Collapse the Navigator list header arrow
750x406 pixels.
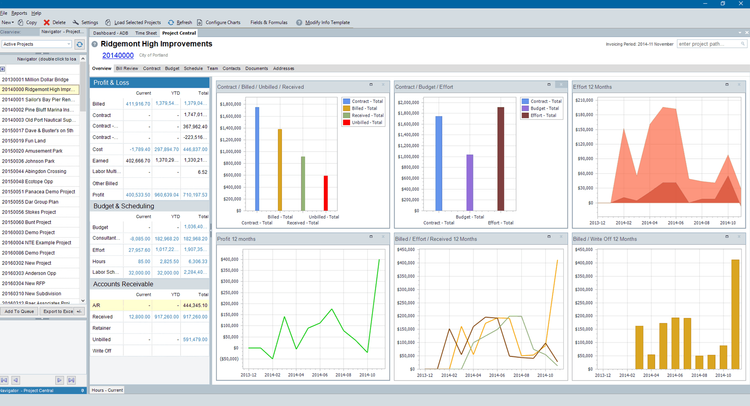click(x=83, y=59)
